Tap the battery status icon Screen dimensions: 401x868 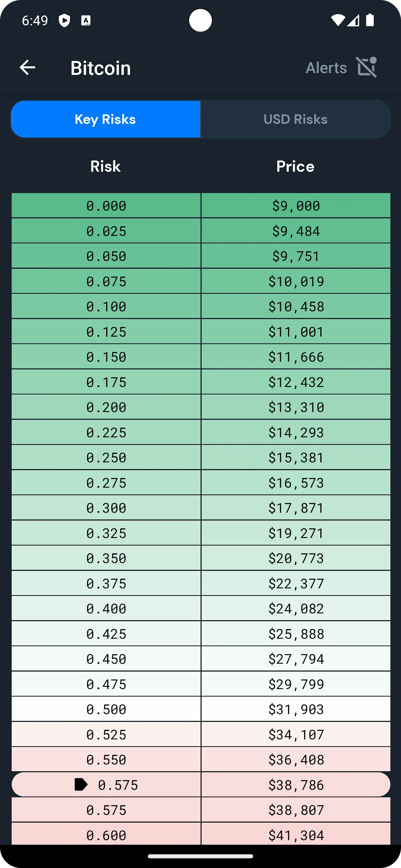click(370, 20)
